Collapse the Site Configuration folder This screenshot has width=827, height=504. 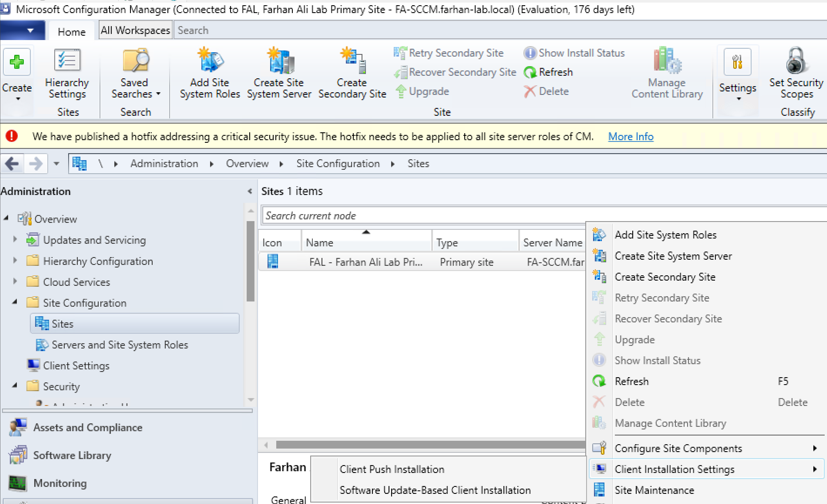tap(15, 302)
